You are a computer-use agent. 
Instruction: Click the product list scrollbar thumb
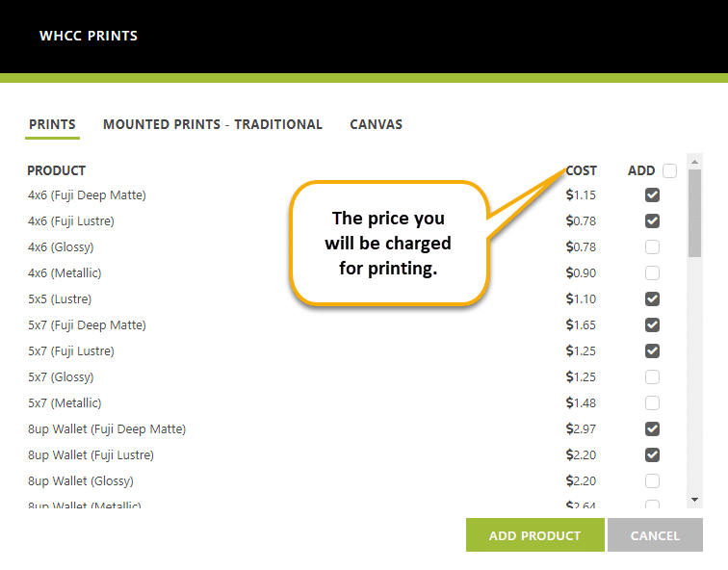click(694, 214)
